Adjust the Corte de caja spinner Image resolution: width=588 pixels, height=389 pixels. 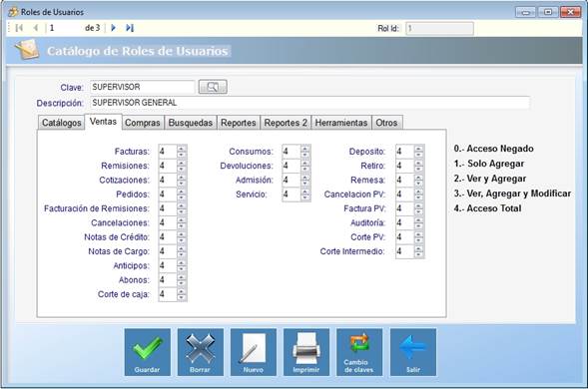pyautogui.click(x=173, y=294)
